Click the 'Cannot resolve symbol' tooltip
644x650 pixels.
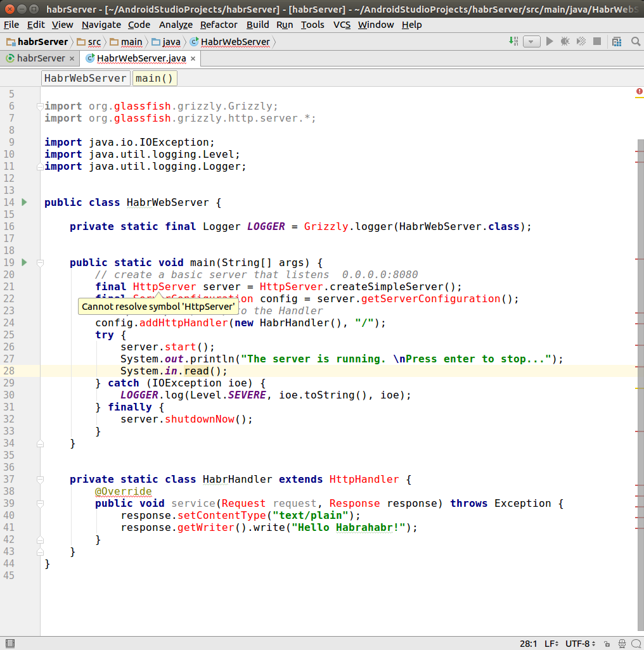158,307
